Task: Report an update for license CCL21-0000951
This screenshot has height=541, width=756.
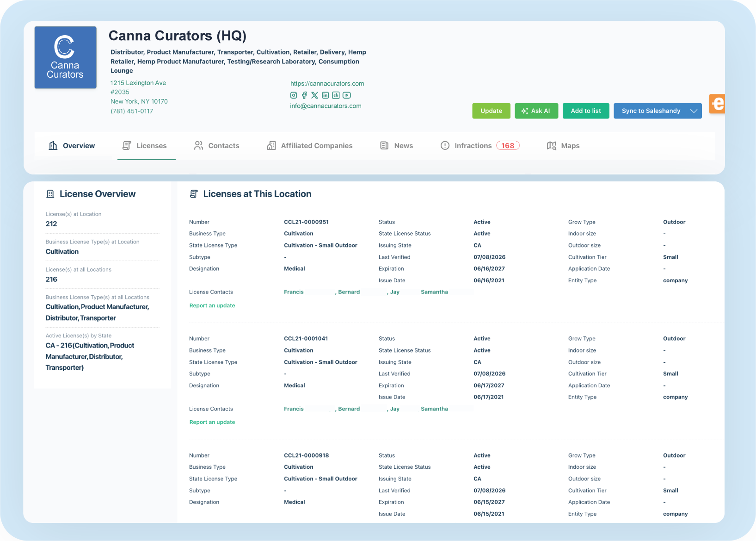Action: point(212,305)
